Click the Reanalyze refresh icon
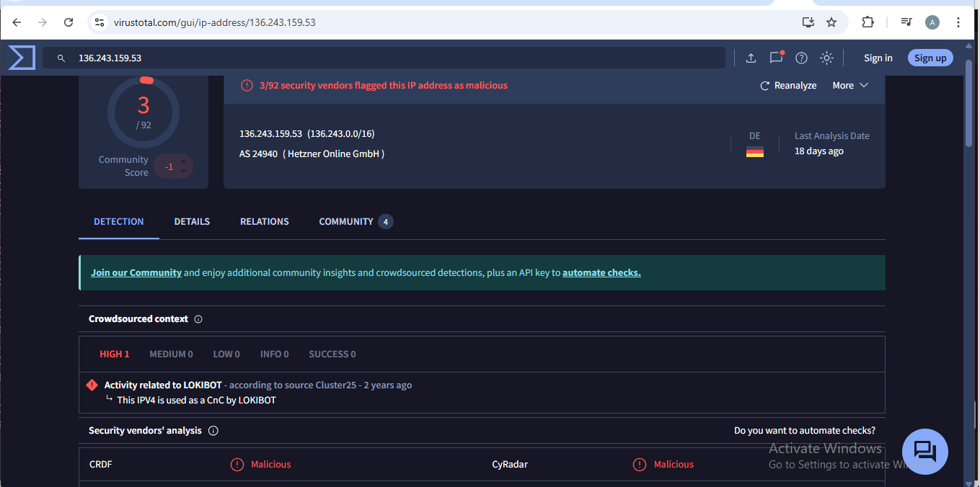The height and width of the screenshot is (487, 980). coord(765,86)
